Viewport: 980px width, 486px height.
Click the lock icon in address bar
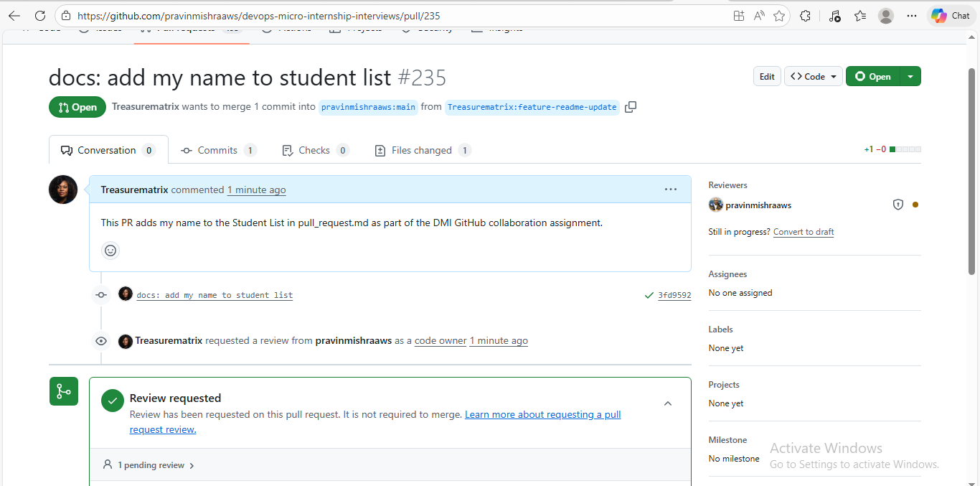point(66,15)
